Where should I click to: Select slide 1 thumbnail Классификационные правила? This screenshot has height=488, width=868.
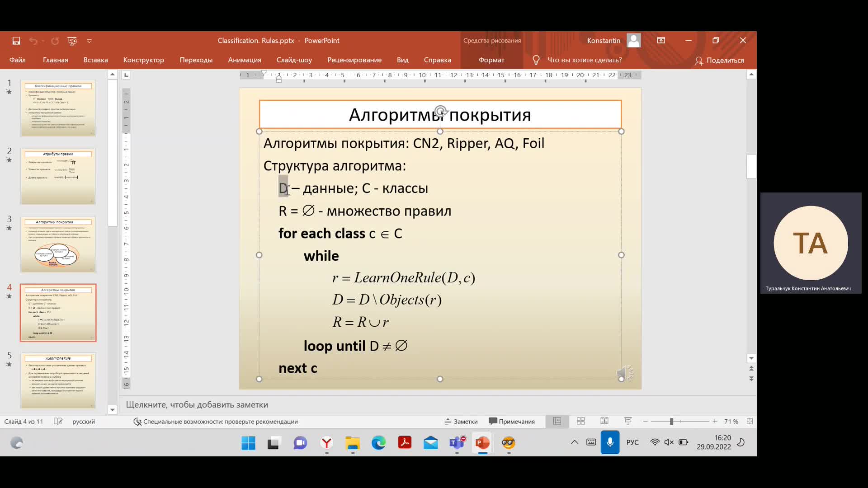coord(58,108)
